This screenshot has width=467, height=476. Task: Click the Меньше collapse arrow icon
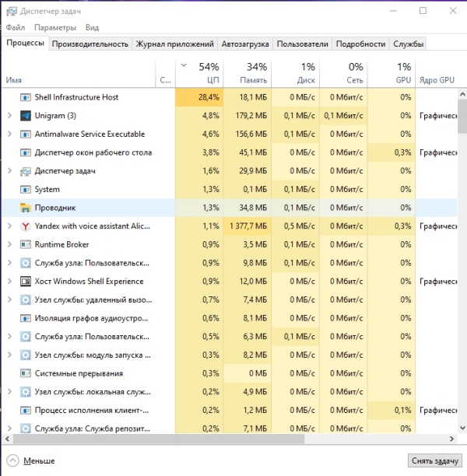tap(12, 460)
